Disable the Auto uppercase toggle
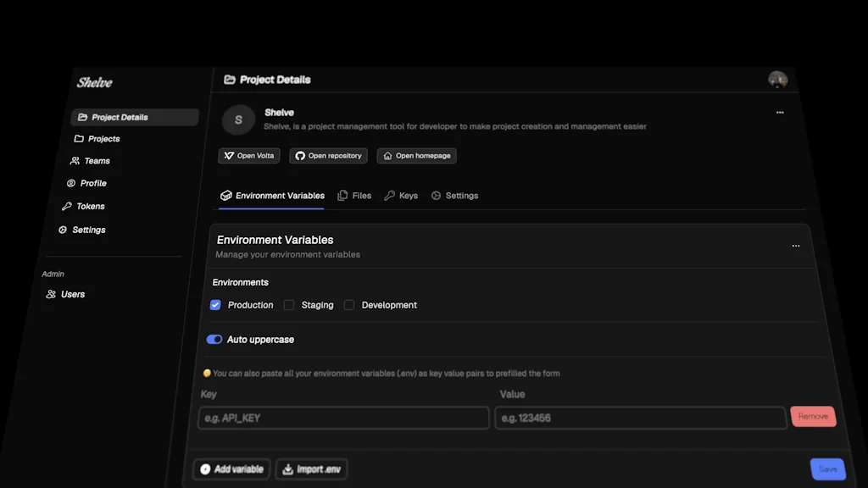Image resolution: width=868 pixels, height=488 pixels. point(214,339)
